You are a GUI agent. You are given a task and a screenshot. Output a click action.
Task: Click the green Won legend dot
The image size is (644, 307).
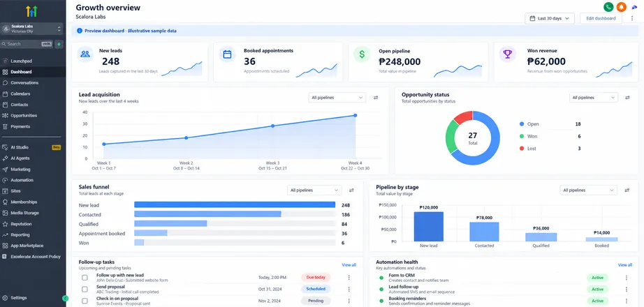pos(522,136)
